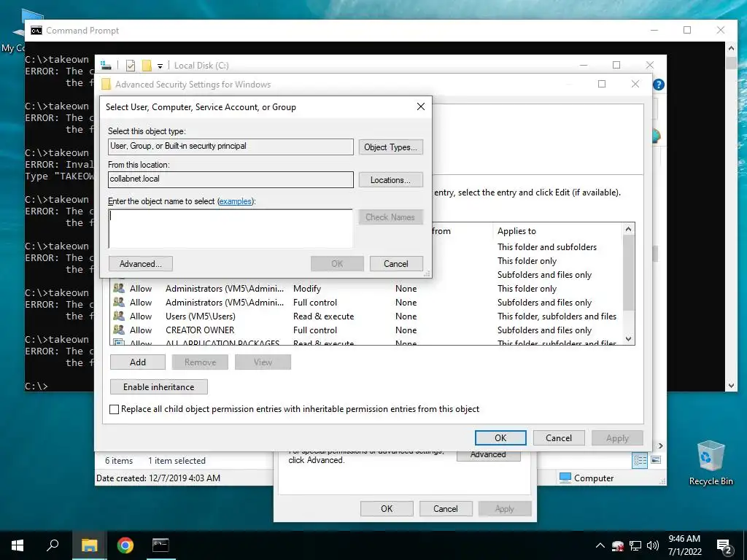Click Command Prompt taskbar icon
Screen dimensions: 747x560
pyautogui.click(x=160, y=545)
